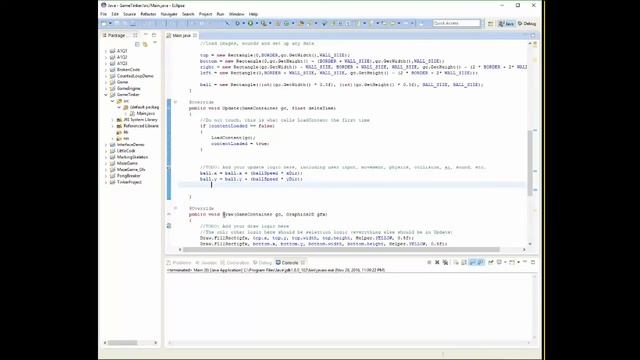Minimize the Console view
The image size is (640, 360).
525,262
